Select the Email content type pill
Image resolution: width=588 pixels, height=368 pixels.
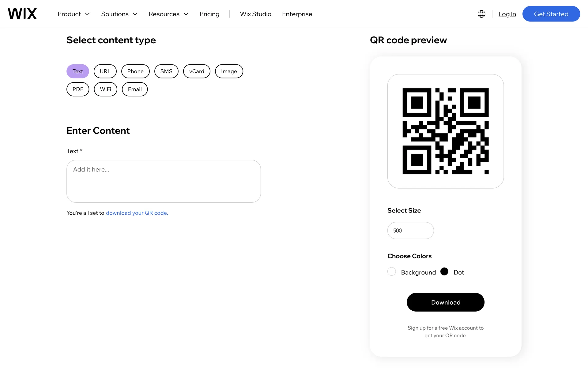[x=135, y=89]
